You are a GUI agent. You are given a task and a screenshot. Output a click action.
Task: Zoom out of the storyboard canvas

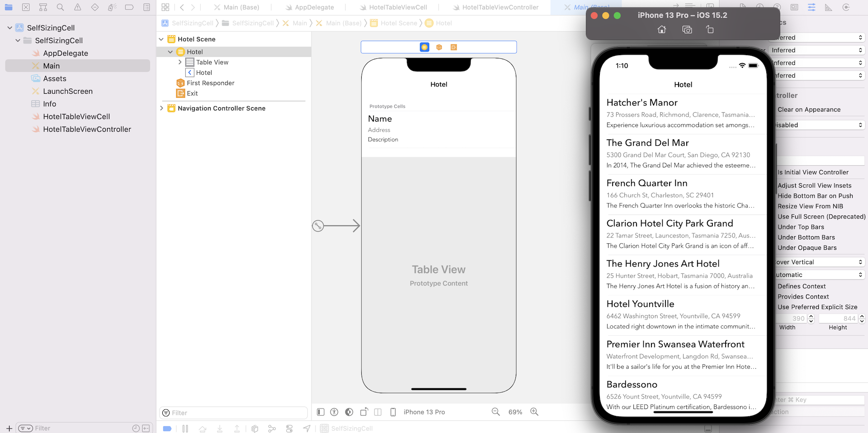[x=495, y=412]
